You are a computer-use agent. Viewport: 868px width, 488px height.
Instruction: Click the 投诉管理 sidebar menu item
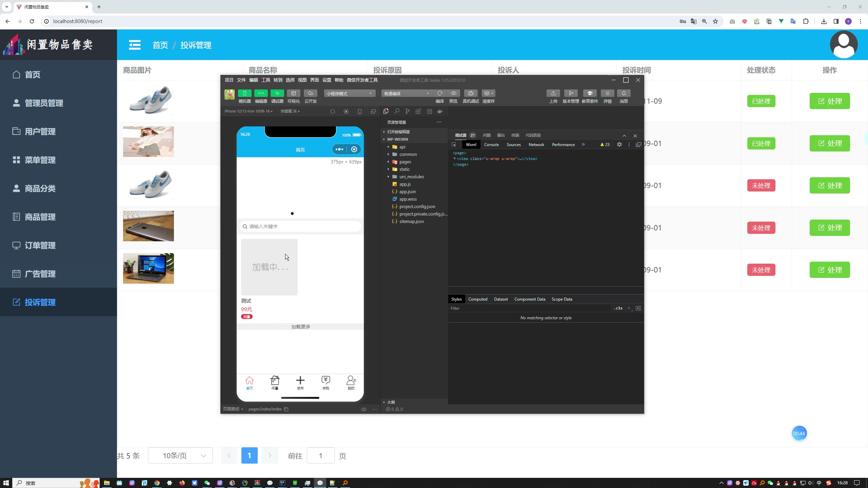pyautogui.click(x=58, y=302)
